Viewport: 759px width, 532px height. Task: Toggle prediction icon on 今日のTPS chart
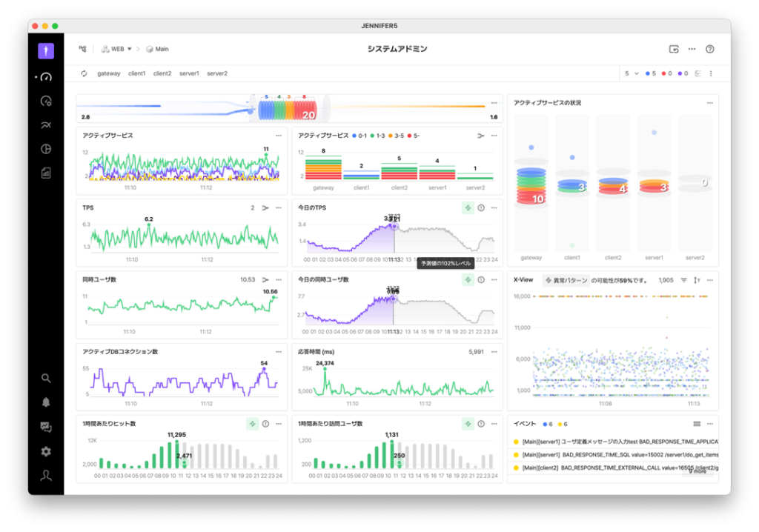pos(468,208)
